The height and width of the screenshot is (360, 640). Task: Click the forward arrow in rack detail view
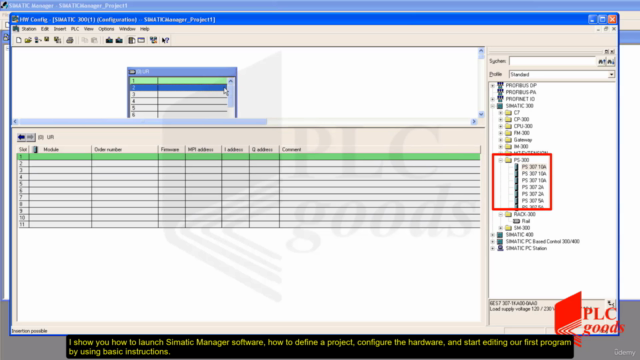pos(30,137)
